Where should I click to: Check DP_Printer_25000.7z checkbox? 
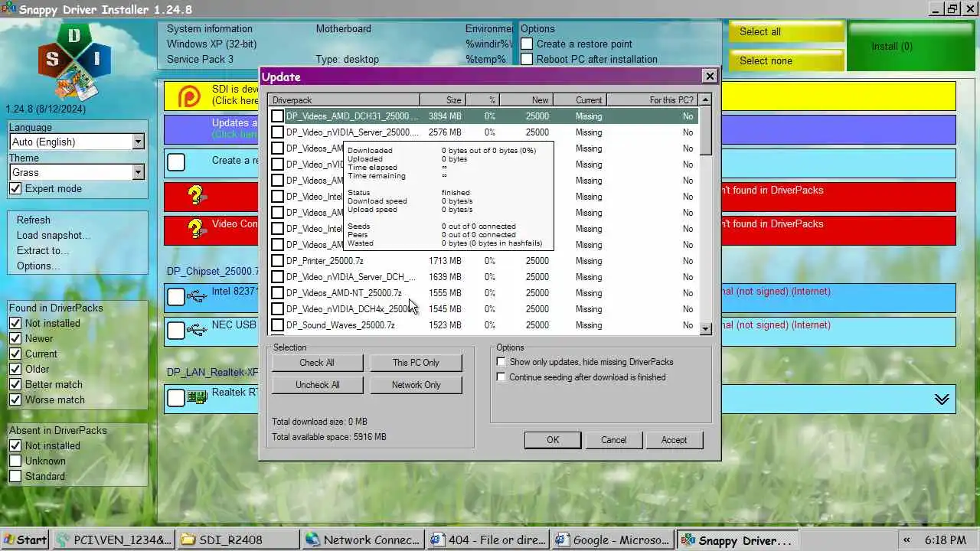click(x=277, y=261)
